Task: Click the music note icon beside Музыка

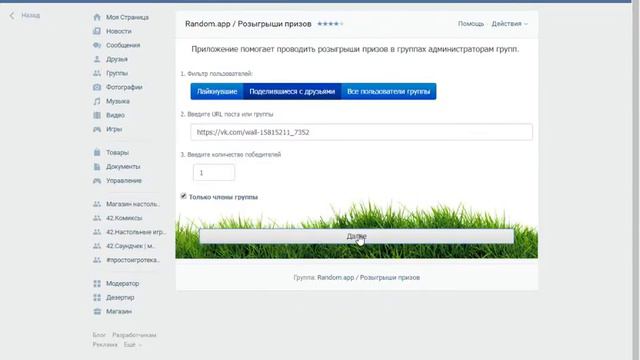Action: click(x=97, y=101)
